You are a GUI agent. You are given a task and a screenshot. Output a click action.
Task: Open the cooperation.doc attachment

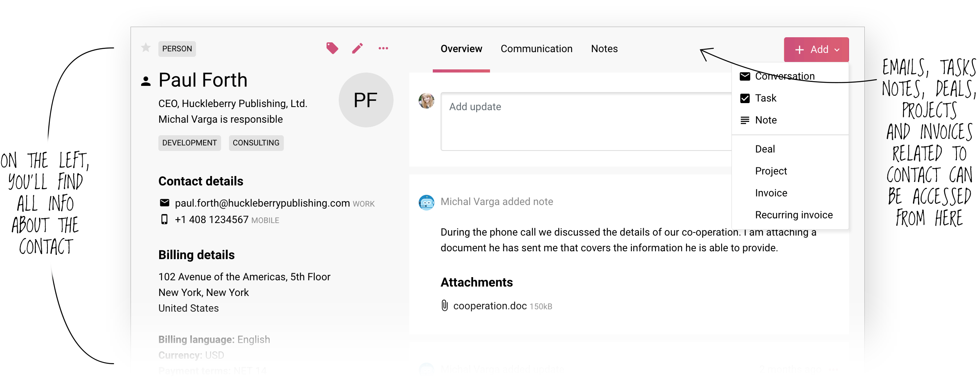[490, 306]
